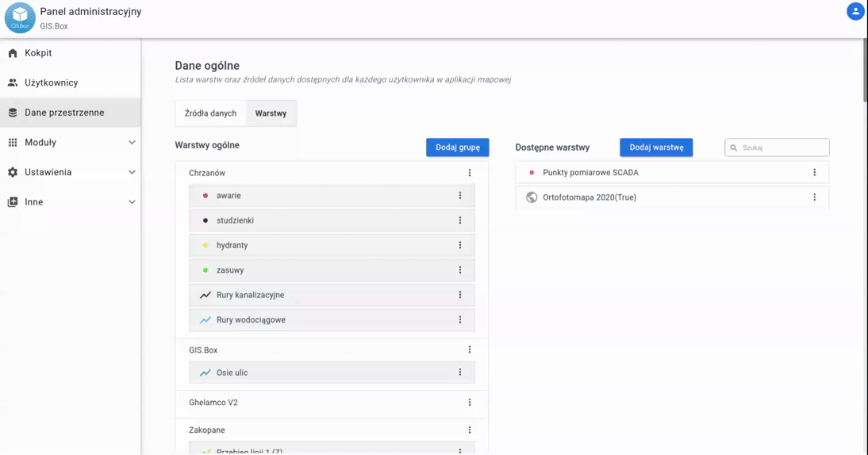The width and height of the screenshot is (868, 455).
Task: Click the GIS.Box logo icon
Action: coord(20,17)
